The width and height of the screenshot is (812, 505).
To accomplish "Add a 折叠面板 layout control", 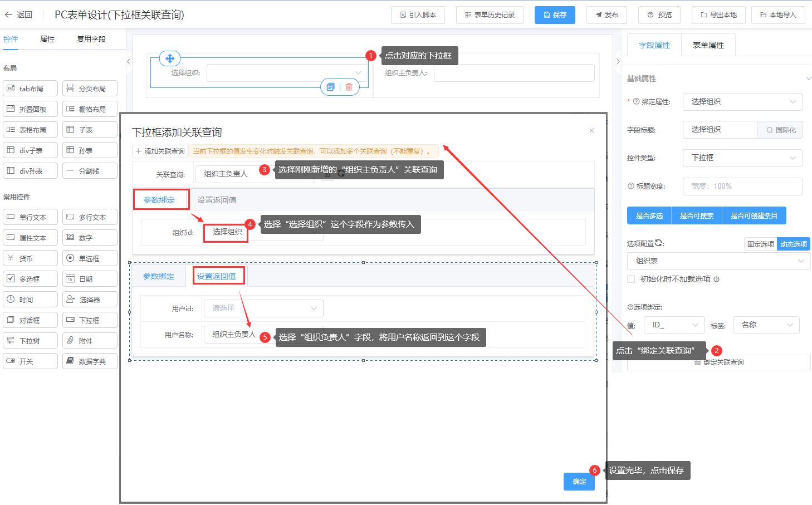I will tap(30, 109).
